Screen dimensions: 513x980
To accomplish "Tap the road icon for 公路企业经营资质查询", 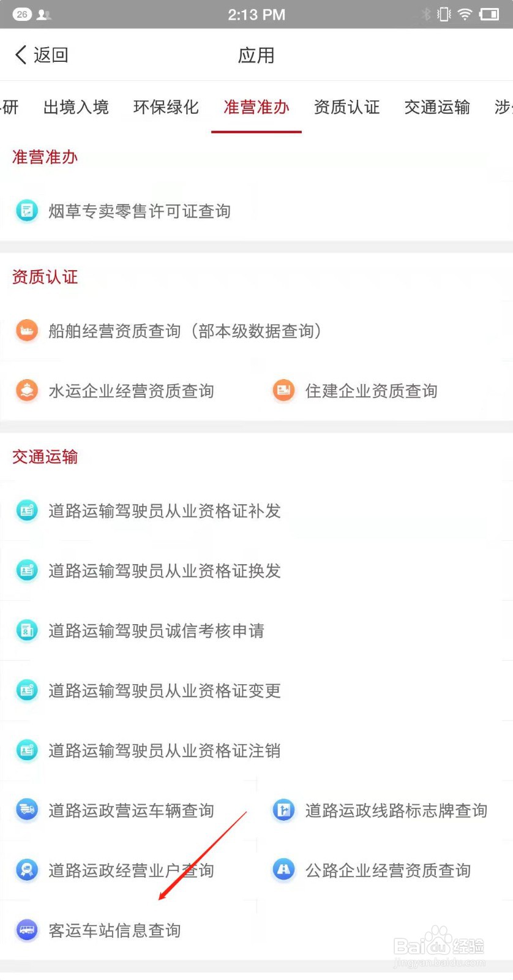I will [283, 870].
